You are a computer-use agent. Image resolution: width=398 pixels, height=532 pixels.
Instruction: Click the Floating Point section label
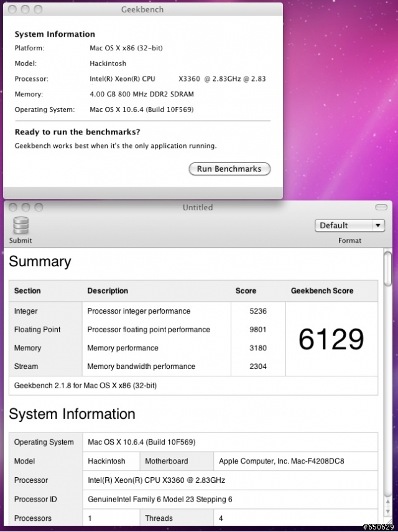click(37, 329)
